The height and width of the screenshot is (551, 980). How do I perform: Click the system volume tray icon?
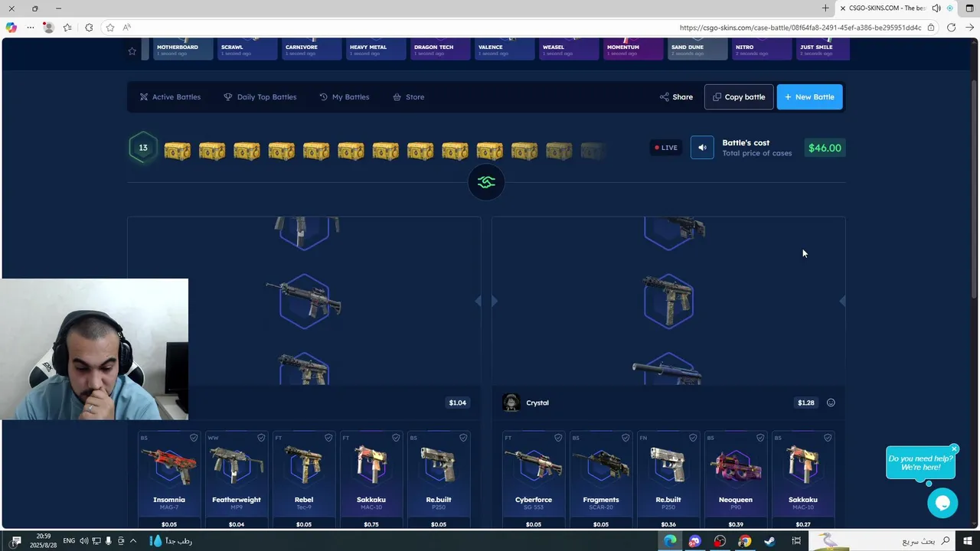pos(83,541)
